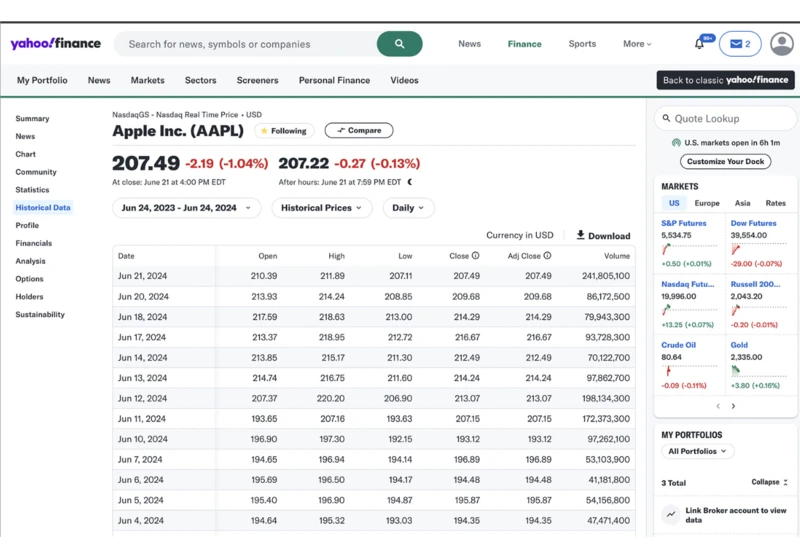Viewport: 800px width, 560px height.
Task: Click the Russell 2000 link
Action: coord(755,284)
